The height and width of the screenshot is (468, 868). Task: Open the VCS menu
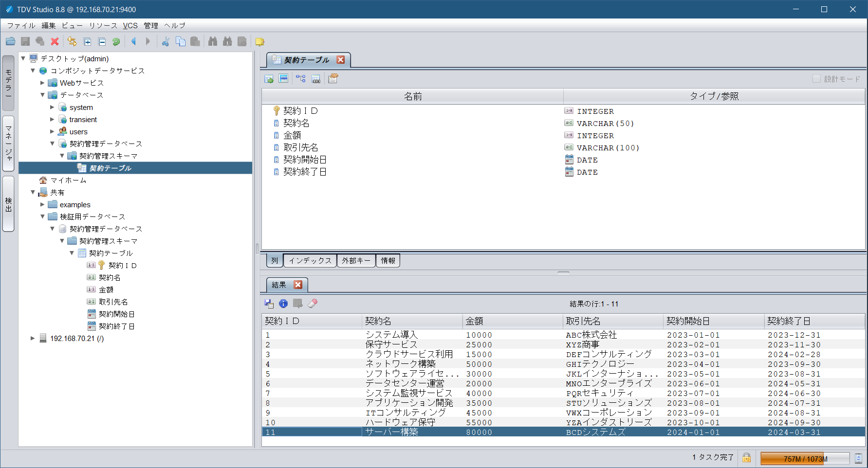coord(130,25)
